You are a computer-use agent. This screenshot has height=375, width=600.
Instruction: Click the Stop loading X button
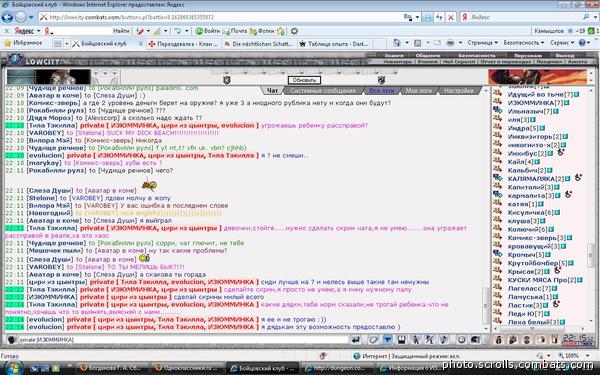tap(451, 17)
